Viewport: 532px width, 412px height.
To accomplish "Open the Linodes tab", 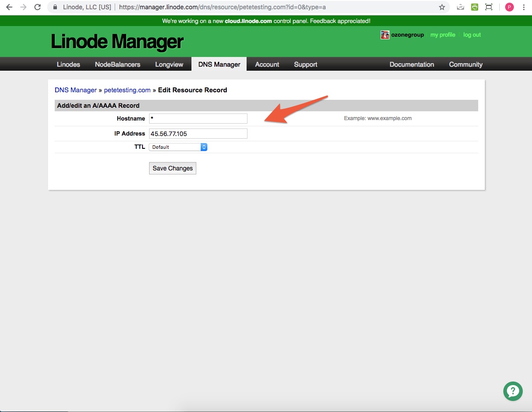I will click(68, 64).
